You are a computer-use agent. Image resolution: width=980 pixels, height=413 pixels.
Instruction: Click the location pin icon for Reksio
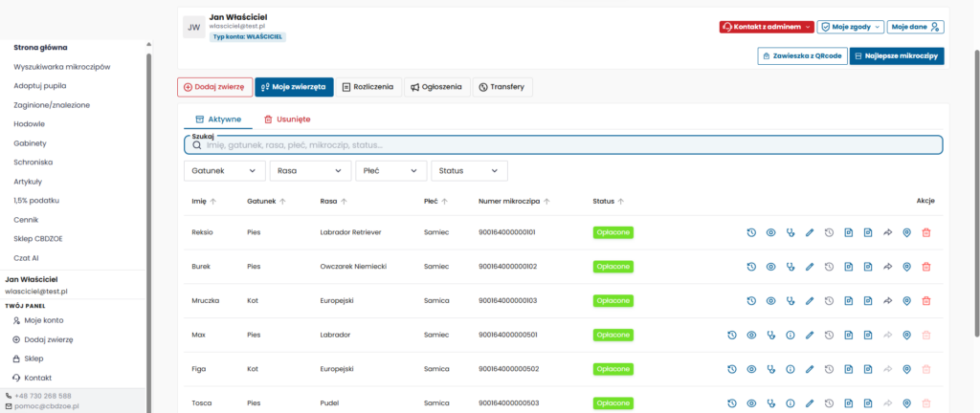point(906,232)
